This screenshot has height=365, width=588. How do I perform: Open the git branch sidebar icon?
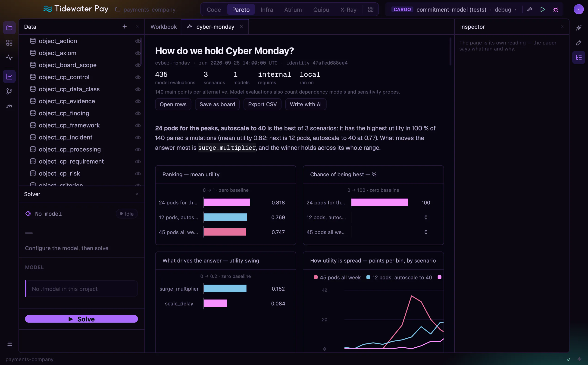[x=9, y=91]
